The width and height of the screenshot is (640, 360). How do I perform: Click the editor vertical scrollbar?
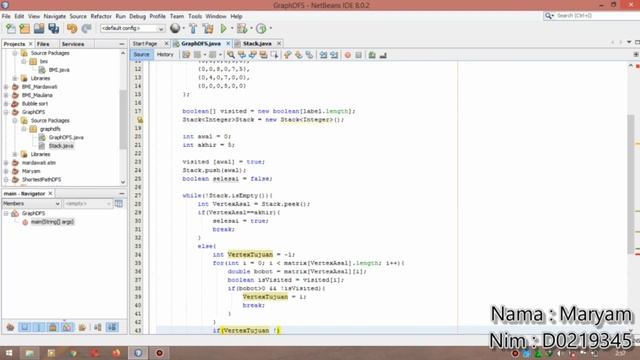(x=631, y=184)
